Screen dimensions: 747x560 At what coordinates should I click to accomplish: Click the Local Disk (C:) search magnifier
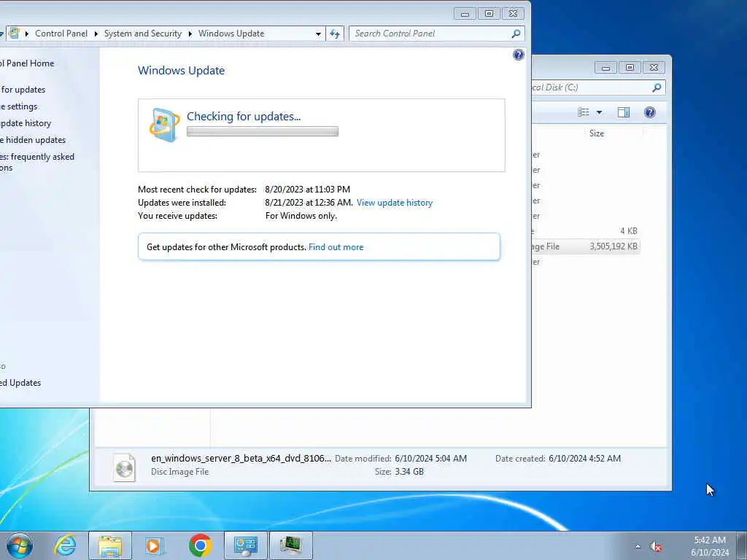pos(657,87)
